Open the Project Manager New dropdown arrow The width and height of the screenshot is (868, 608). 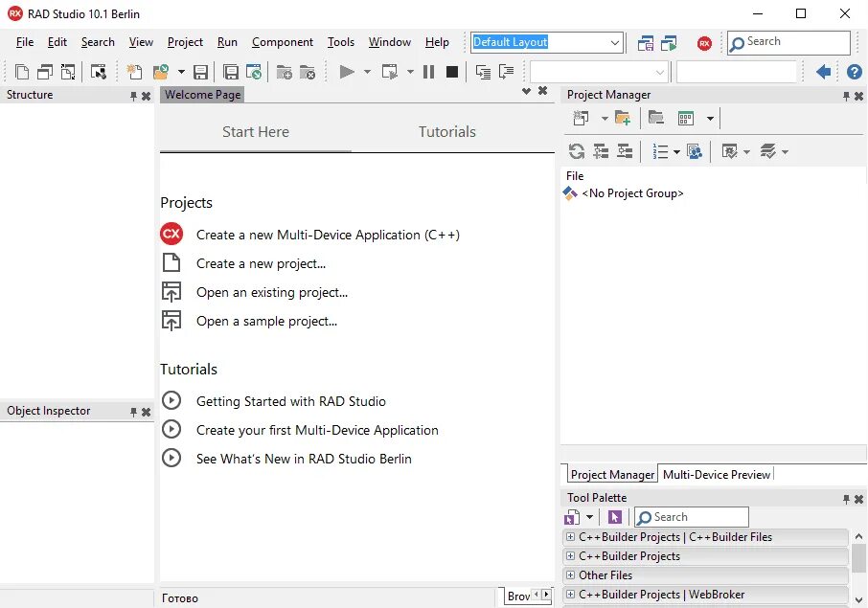[x=605, y=118]
